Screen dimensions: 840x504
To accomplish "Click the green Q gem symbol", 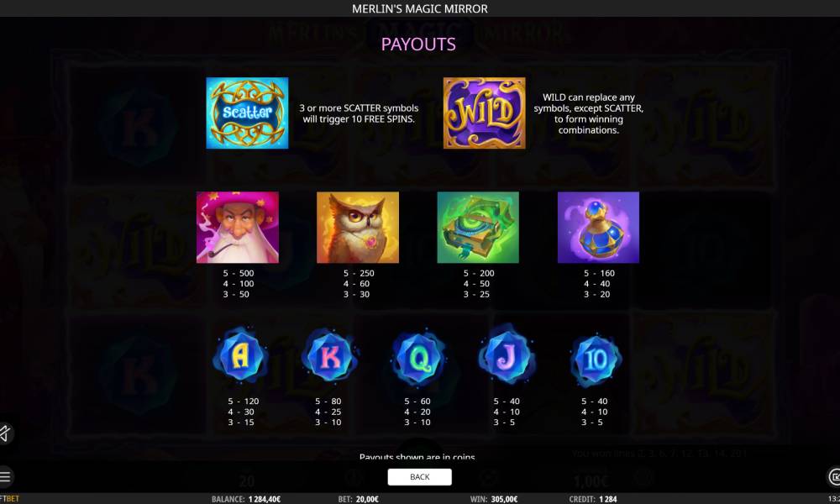I will point(418,358).
